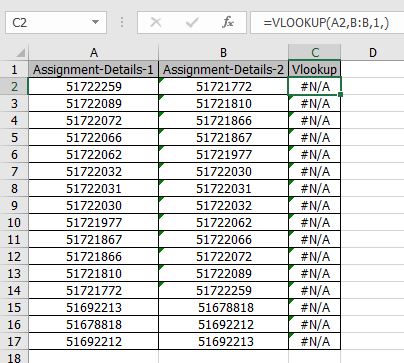Select empty cell D2

373,86
